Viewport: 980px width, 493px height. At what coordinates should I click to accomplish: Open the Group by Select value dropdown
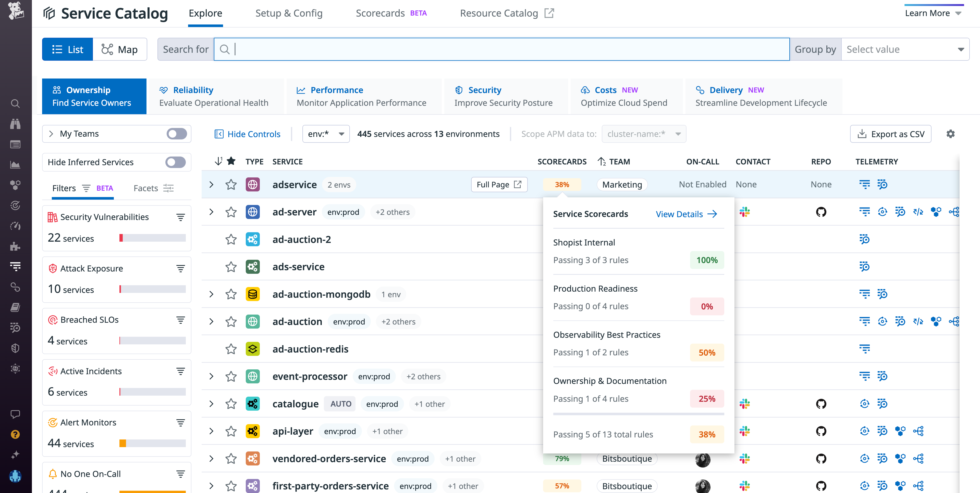click(905, 49)
